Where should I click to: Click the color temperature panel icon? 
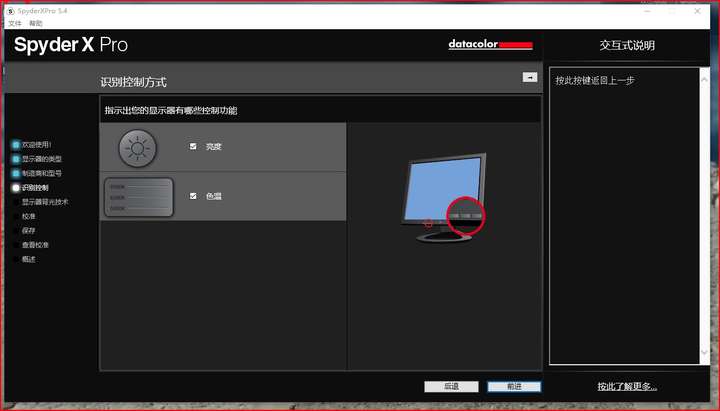tap(139, 197)
